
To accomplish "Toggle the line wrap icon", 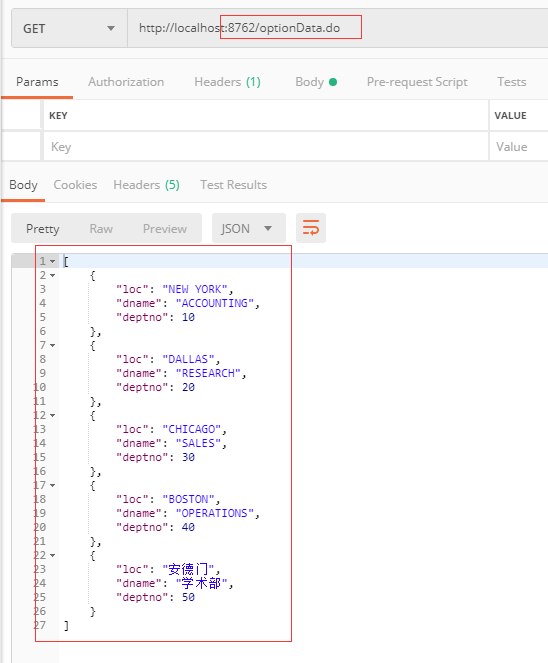I will [311, 228].
